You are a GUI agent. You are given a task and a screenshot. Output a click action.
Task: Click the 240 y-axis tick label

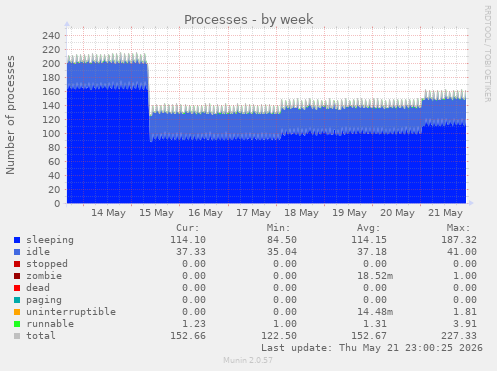point(51,35)
